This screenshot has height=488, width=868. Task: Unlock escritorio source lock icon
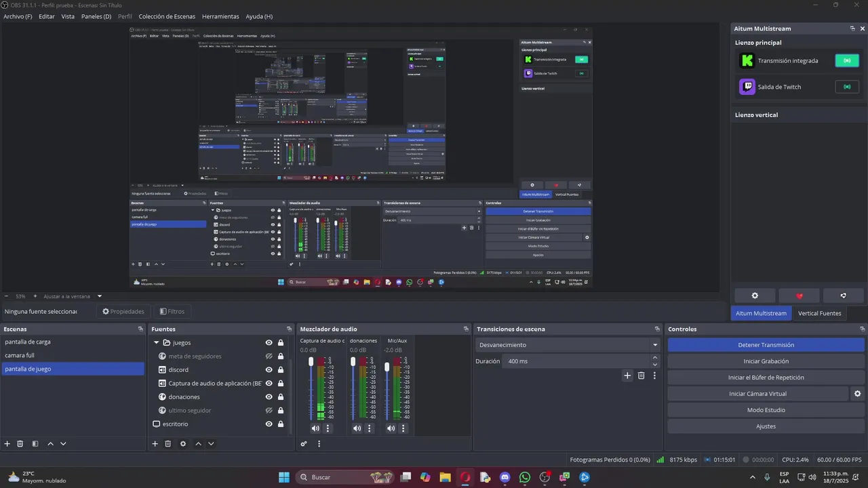[281, 424]
